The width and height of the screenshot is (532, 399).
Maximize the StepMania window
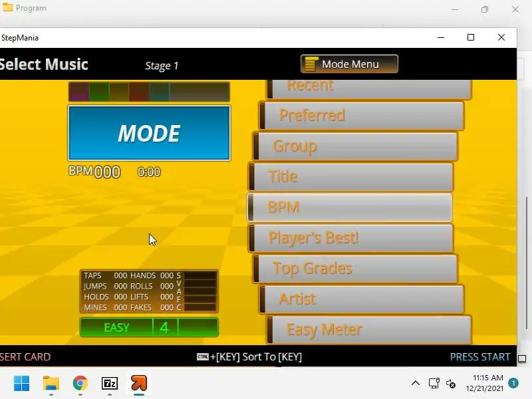click(471, 37)
